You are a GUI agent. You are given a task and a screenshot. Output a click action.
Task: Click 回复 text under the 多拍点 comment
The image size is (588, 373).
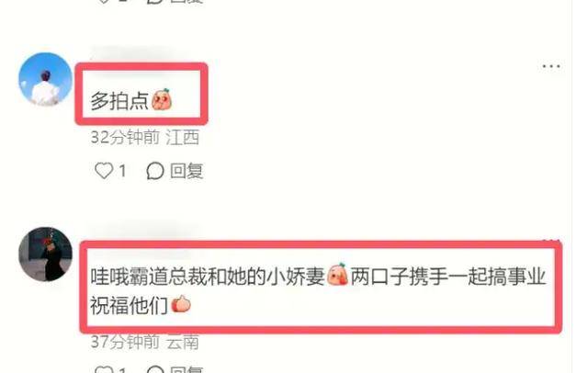pos(187,171)
